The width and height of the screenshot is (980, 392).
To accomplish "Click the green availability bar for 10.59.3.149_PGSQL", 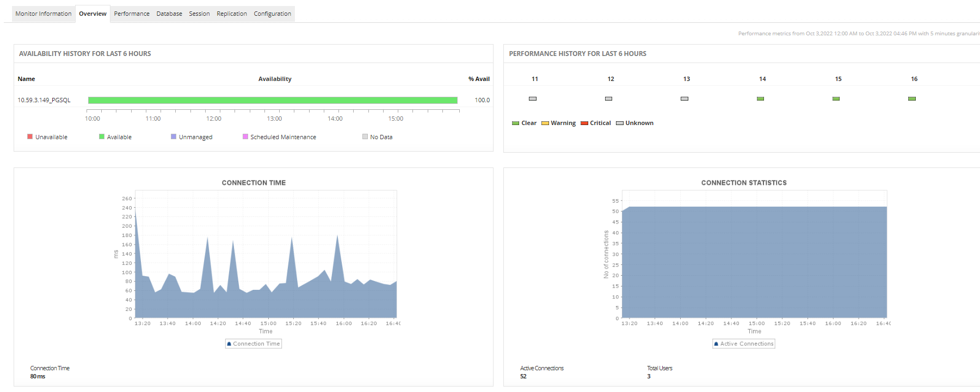I will 272,100.
